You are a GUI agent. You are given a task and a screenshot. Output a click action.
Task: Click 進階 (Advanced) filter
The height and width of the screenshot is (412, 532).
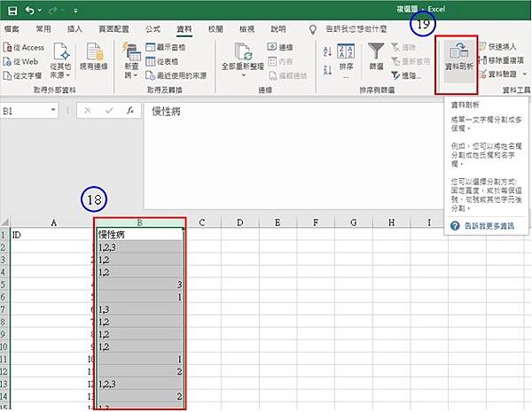coord(406,75)
